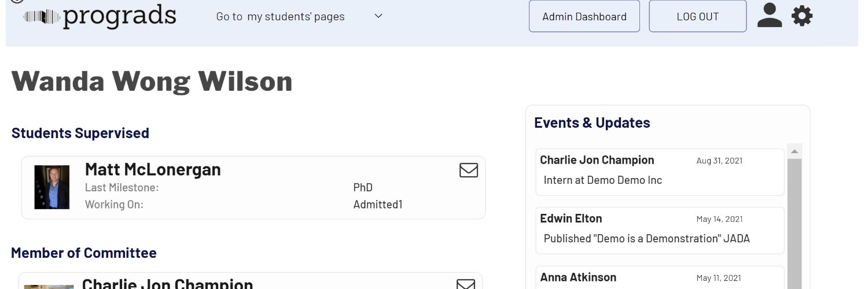Click 'Published "Demo is a Demonstration" JADA' text
Viewport: 868px width, 289px height.
point(647,239)
